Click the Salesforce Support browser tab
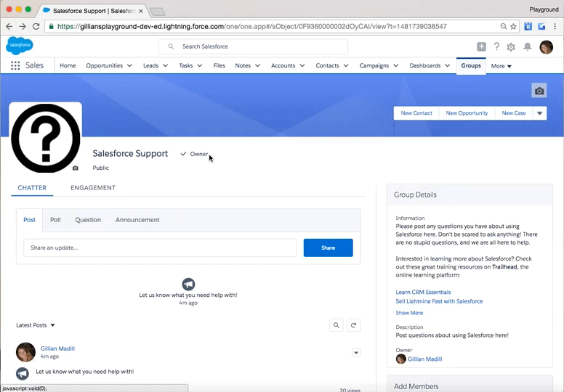The image size is (564, 392). coord(92,11)
